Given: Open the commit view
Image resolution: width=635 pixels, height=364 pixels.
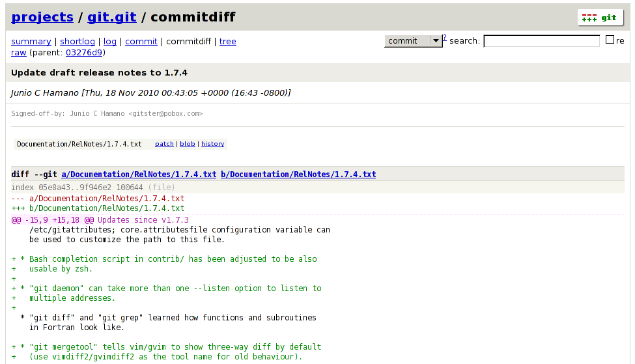Looking at the screenshot, I should (x=141, y=41).
